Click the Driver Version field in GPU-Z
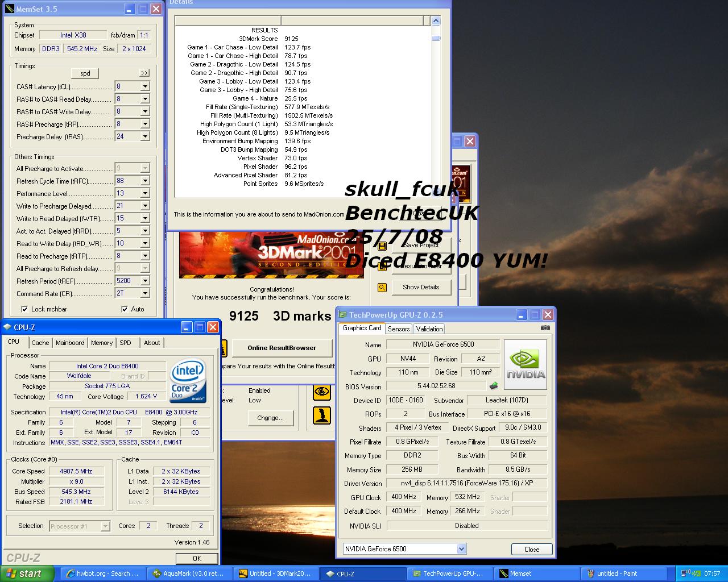 tap(466, 483)
